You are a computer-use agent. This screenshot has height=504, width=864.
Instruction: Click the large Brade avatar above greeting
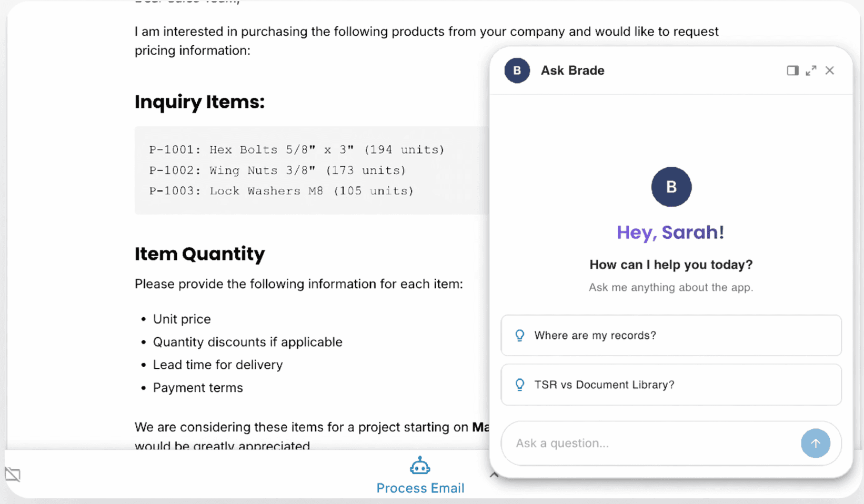[x=671, y=187]
